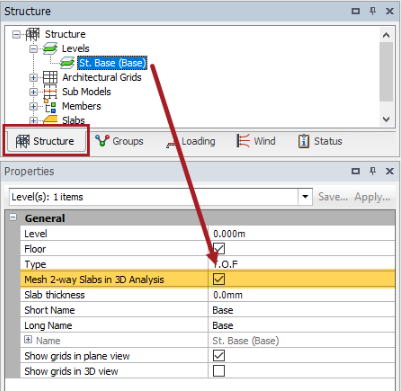Disable Show grids in plane view

219,356
